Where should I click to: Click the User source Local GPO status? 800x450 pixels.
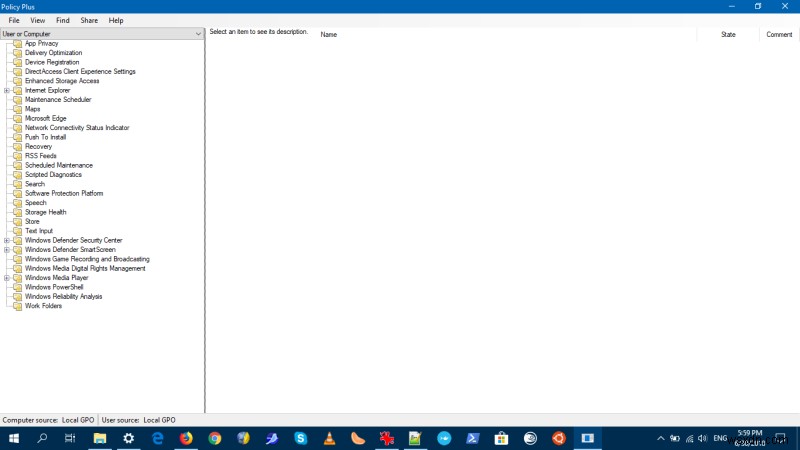pos(138,420)
